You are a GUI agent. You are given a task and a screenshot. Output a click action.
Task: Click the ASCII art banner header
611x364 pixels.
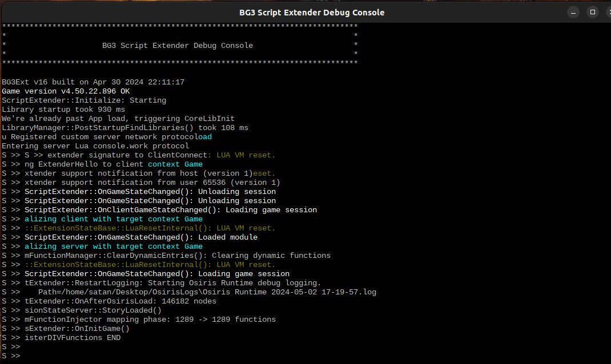click(x=180, y=45)
